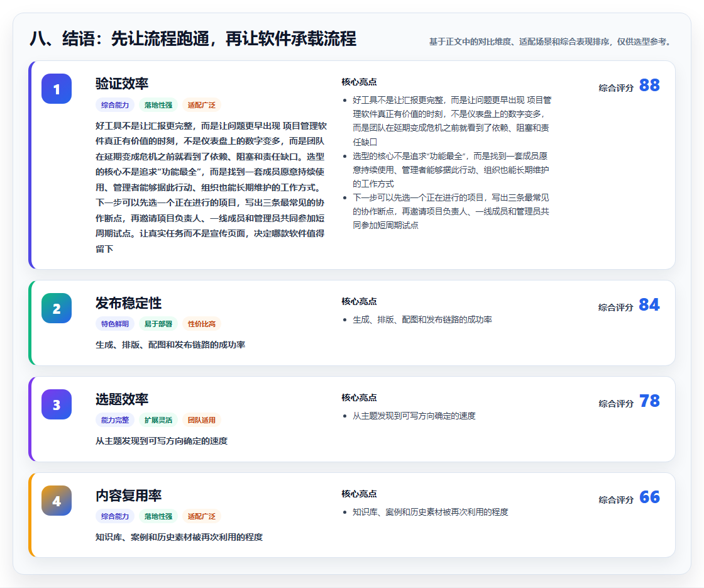Click bullet starting 下一步可以先选一个正在进行的项目

pos(451,211)
